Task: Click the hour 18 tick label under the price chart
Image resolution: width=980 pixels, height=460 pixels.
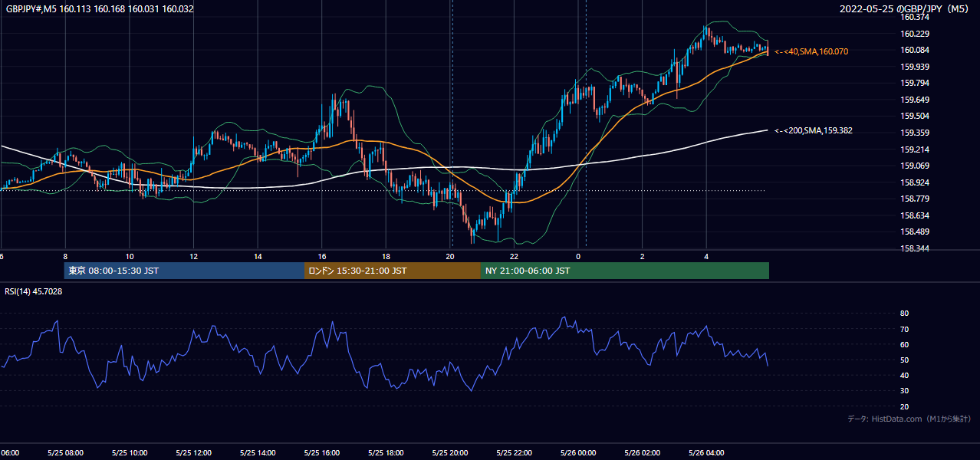Action: 386,257
